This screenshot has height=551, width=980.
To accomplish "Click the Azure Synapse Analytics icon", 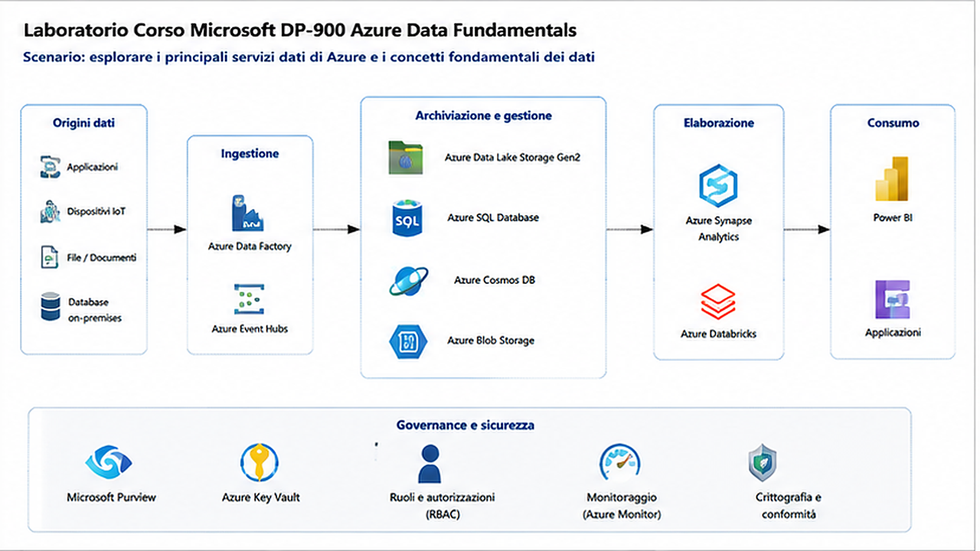I will click(718, 185).
